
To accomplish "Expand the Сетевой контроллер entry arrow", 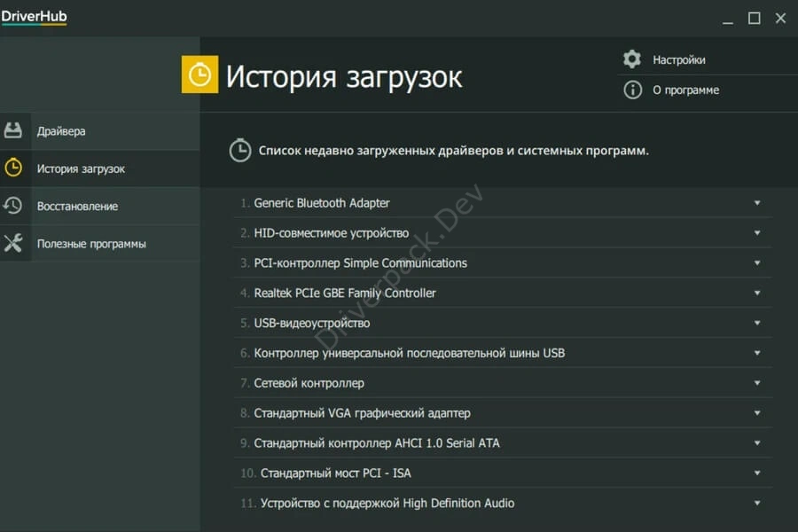I will pyautogui.click(x=757, y=383).
